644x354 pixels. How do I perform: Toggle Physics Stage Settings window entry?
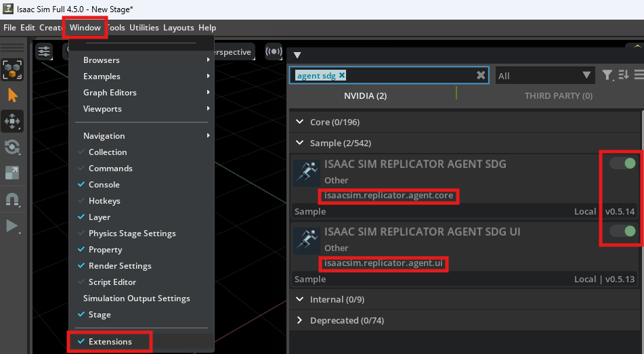tap(142, 234)
